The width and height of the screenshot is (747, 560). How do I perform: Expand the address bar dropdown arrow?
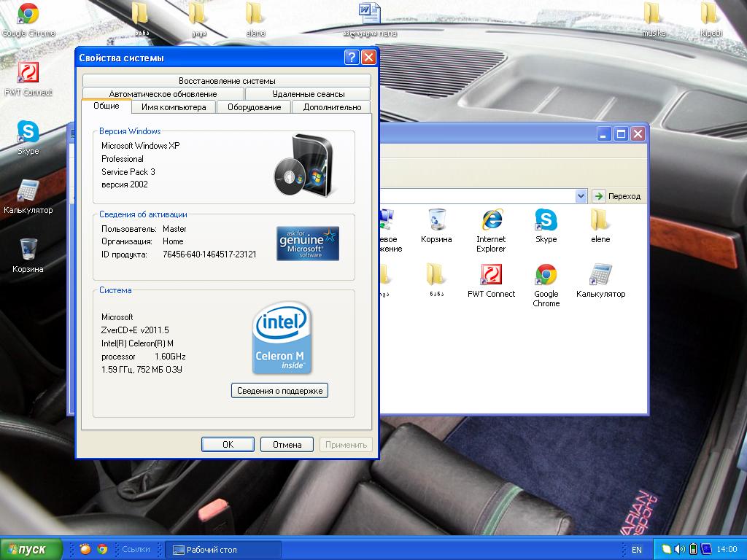pyautogui.click(x=581, y=196)
